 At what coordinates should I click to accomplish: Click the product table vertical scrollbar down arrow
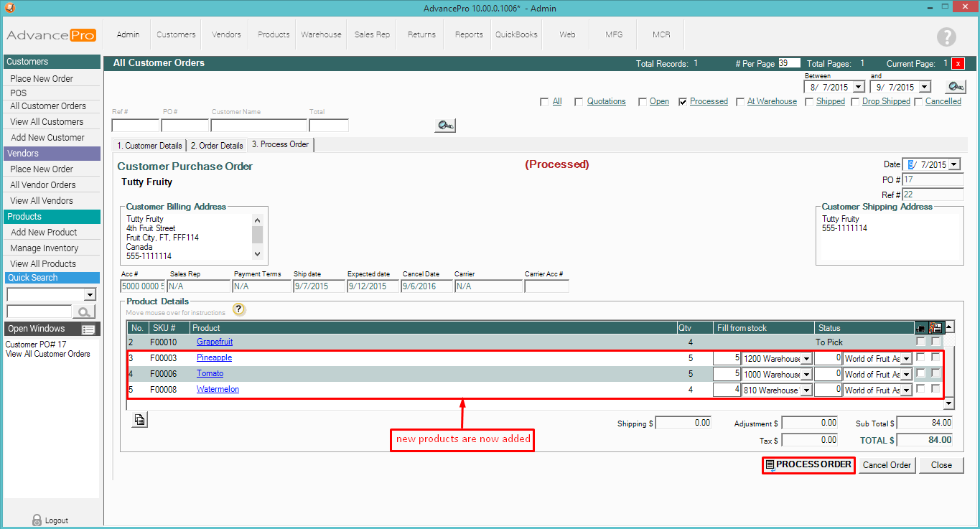coord(948,404)
